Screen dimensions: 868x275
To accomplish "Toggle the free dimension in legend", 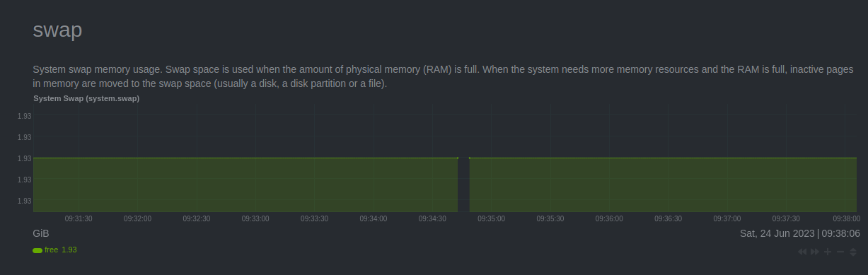I will coord(51,250).
